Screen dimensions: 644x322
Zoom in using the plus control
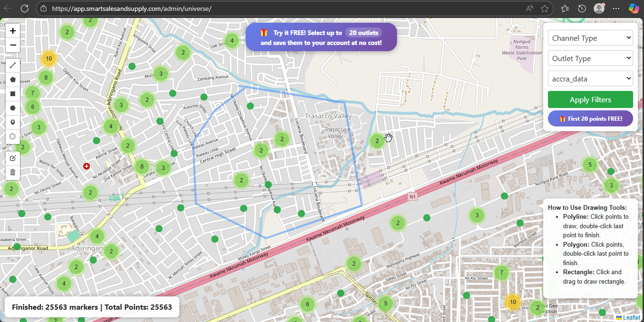click(x=12, y=30)
